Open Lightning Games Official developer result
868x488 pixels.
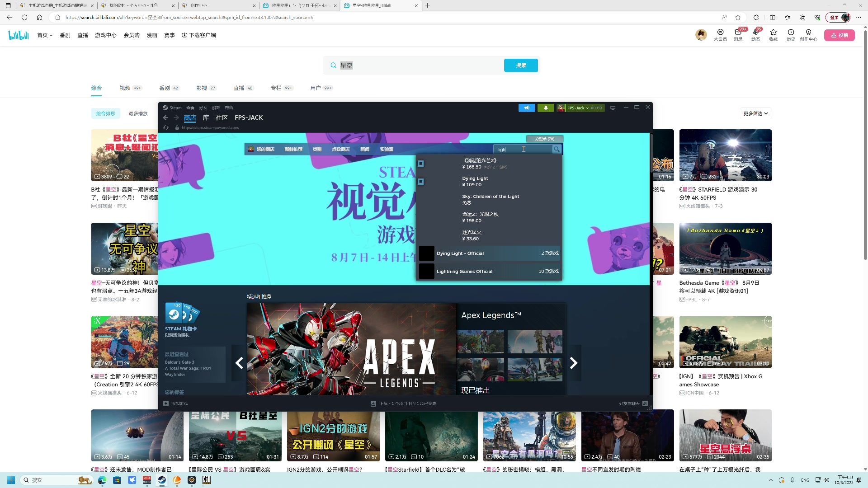(x=489, y=271)
